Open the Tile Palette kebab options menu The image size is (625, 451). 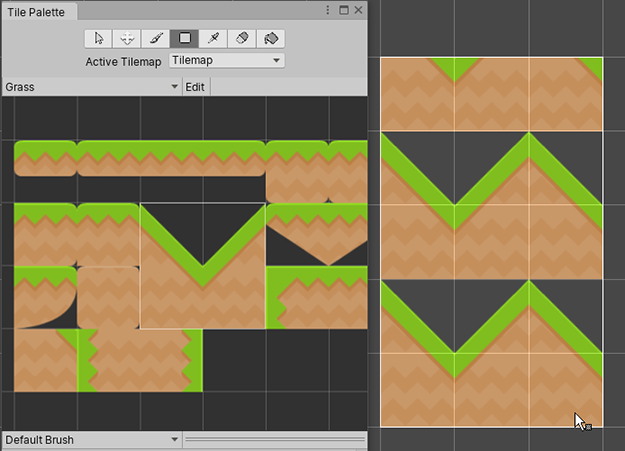[x=328, y=9]
